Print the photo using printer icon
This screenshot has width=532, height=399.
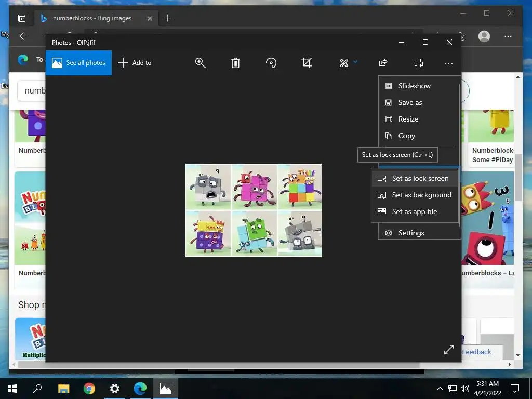click(419, 63)
